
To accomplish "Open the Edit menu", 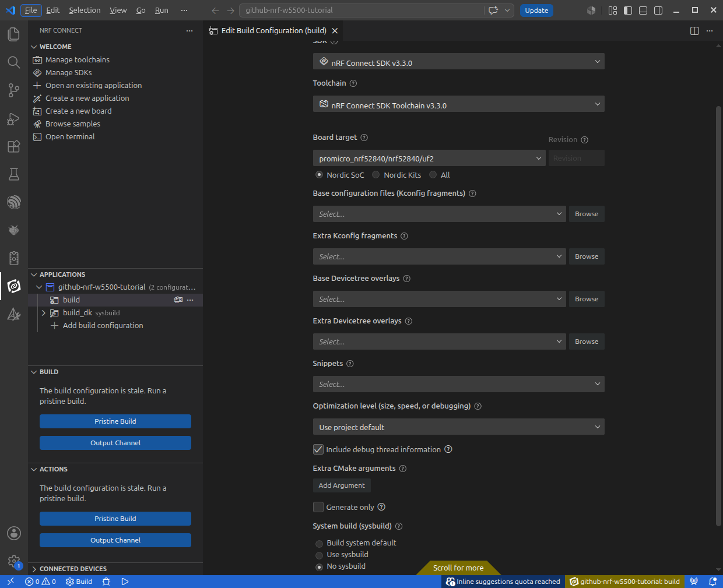I will pos(53,10).
